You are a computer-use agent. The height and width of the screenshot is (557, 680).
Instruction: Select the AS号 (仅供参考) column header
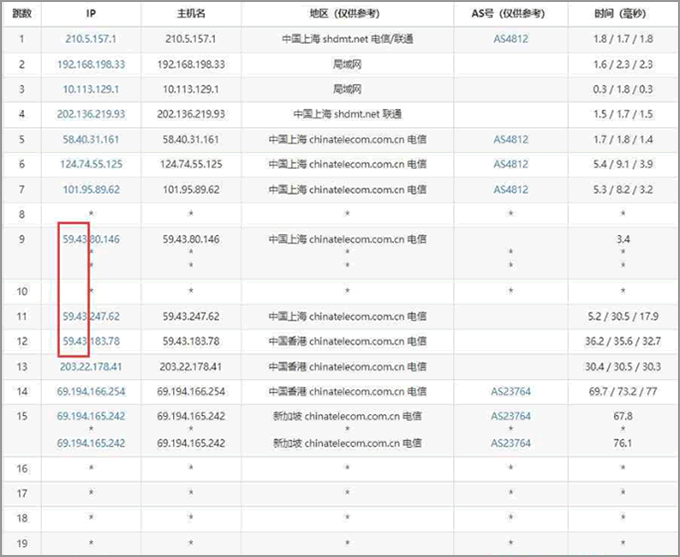510,14
